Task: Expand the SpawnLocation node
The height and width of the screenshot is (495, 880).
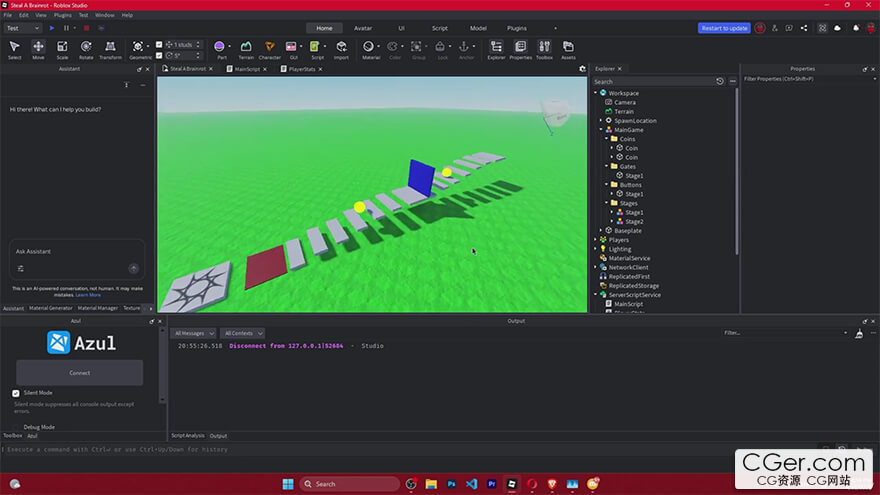Action: [601, 121]
